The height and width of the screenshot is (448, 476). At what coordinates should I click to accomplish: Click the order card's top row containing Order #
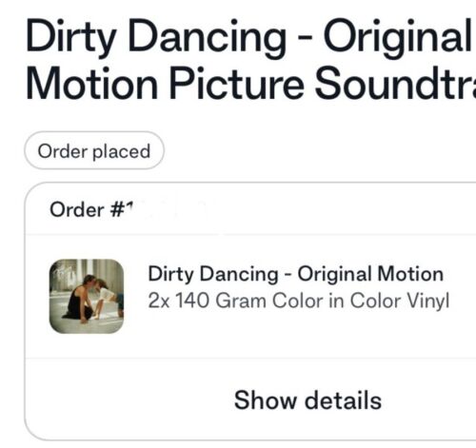250,209
